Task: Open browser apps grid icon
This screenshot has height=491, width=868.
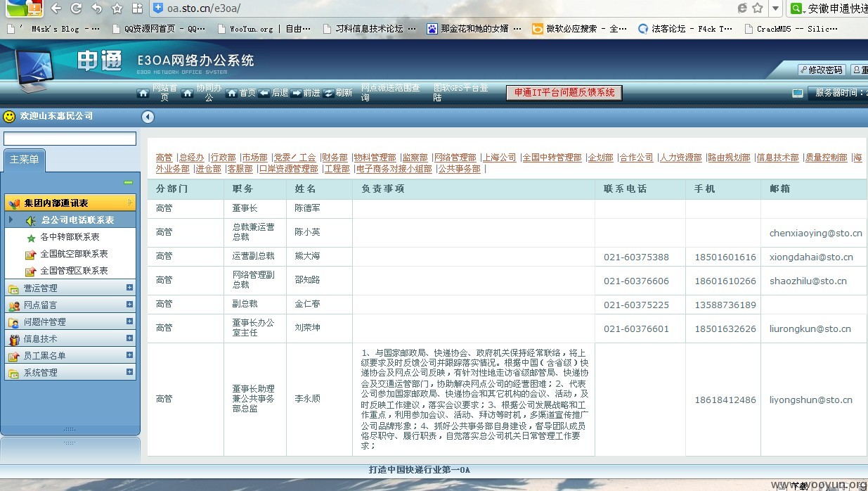Action: (x=137, y=8)
